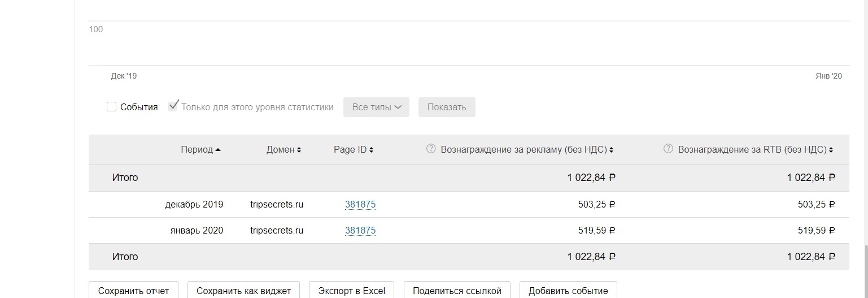This screenshot has height=298, width=868.
Task: Select the январь 2020 period cell
Action: [x=197, y=231]
